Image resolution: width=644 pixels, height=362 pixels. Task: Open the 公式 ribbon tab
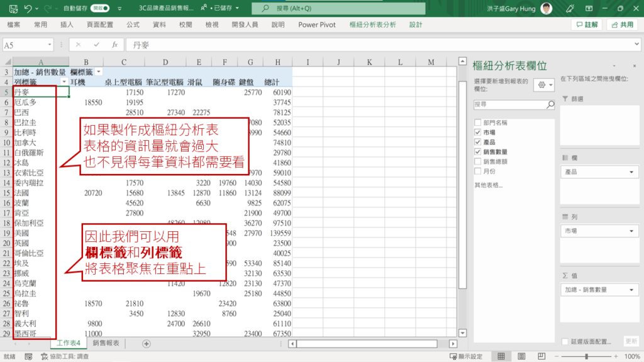click(133, 25)
